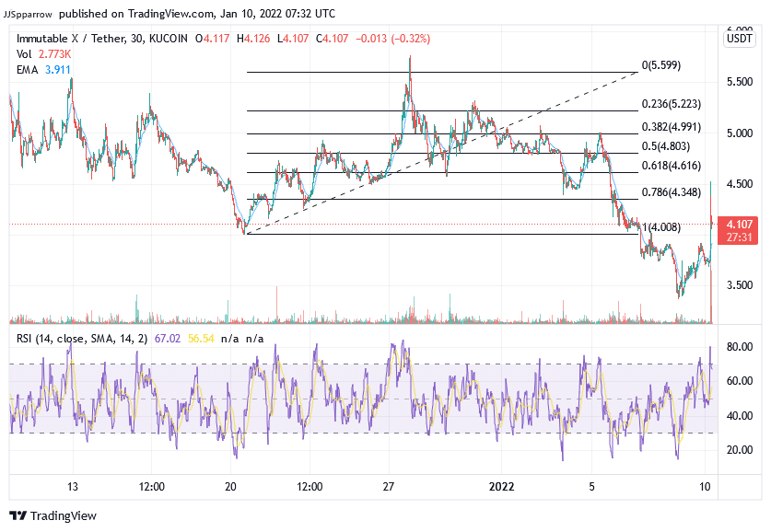Click the 20 date label on time axis
Screen dimensions: 771x532
[x=230, y=487]
